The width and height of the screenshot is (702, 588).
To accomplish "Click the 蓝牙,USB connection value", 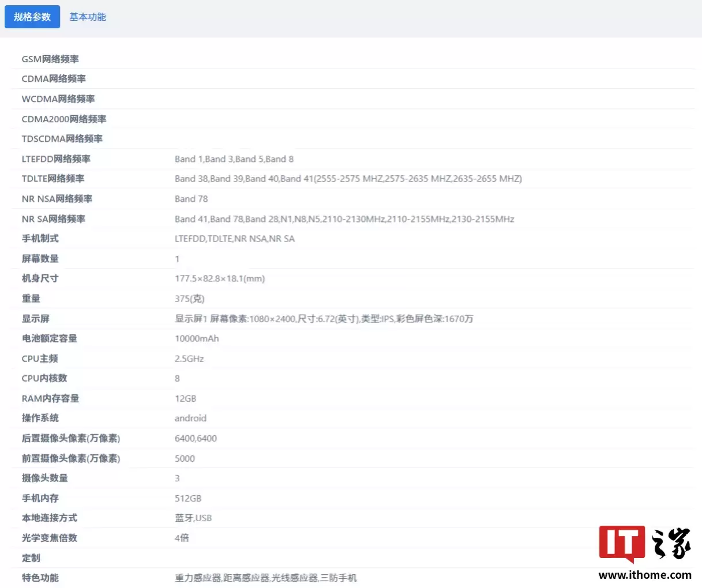I will pyautogui.click(x=193, y=518).
